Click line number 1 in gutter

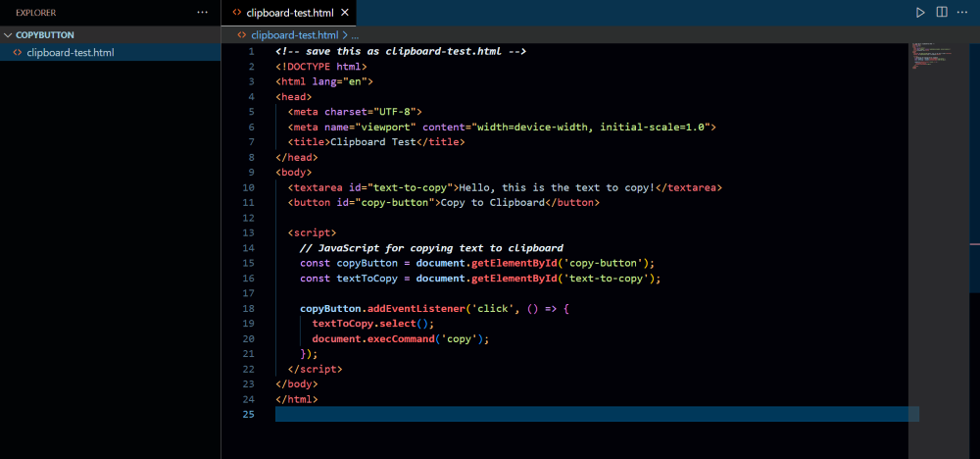click(251, 51)
